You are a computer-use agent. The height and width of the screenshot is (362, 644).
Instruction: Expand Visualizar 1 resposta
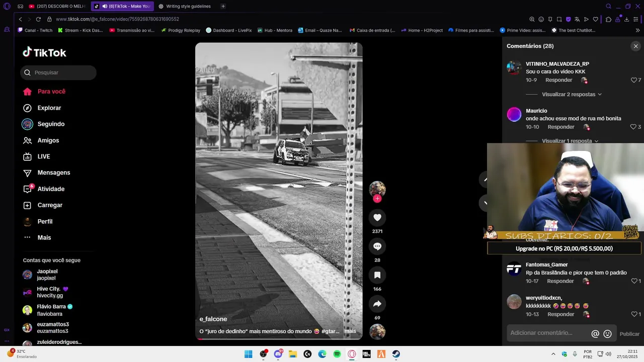(x=570, y=141)
